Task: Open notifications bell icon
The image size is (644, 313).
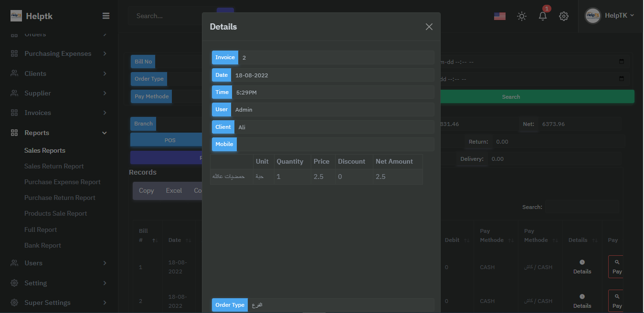Action: (543, 16)
